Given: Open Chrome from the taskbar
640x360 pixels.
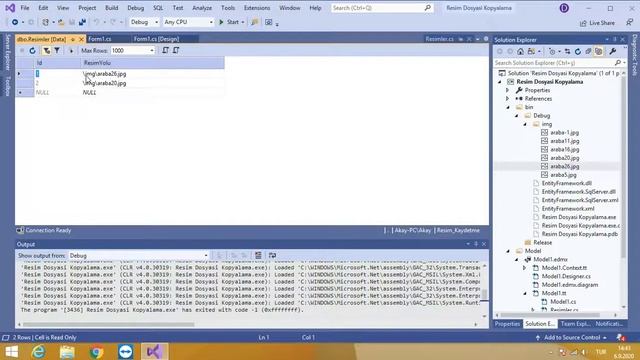Looking at the screenshot, I should (96, 351).
